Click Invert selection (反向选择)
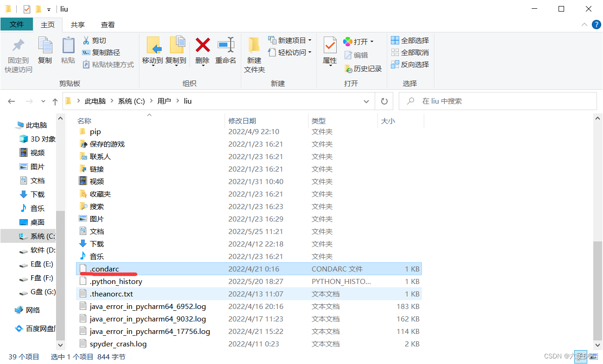Screen dimensions: 603x364 coord(410,65)
